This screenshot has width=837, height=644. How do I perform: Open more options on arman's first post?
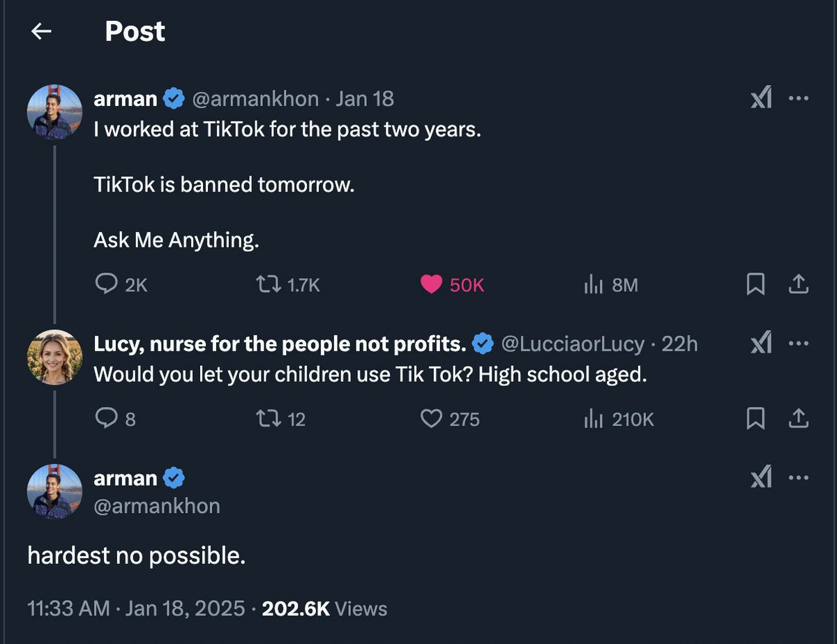point(798,99)
